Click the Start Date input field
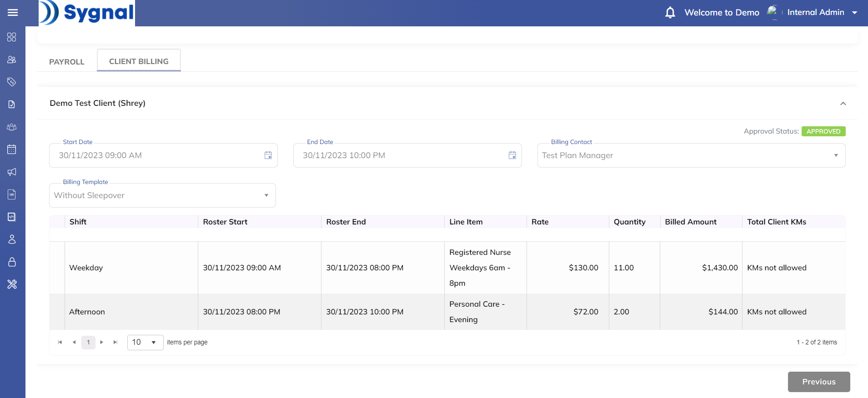This screenshot has height=398, width=868. [x=155, y=155]
